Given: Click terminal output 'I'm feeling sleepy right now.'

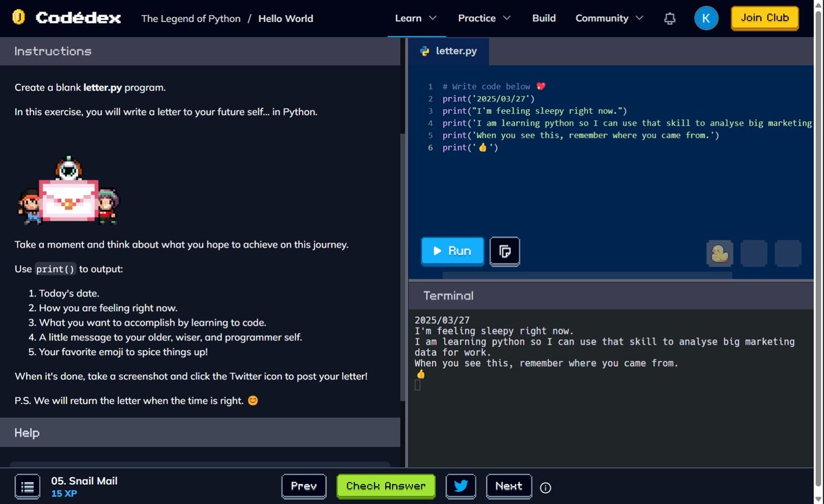Looking at the screenshot, I should (x=494, y=331).
